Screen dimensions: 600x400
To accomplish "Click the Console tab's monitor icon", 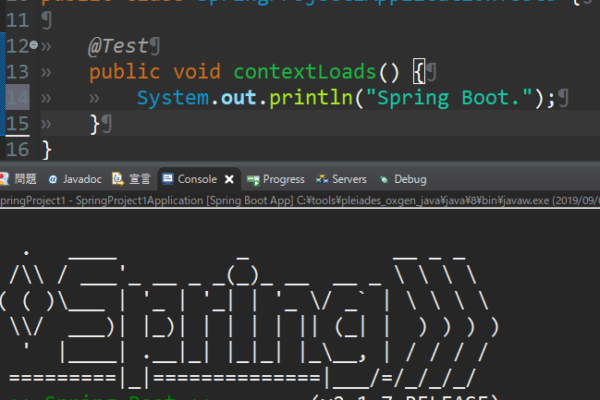I will (167, 179).
